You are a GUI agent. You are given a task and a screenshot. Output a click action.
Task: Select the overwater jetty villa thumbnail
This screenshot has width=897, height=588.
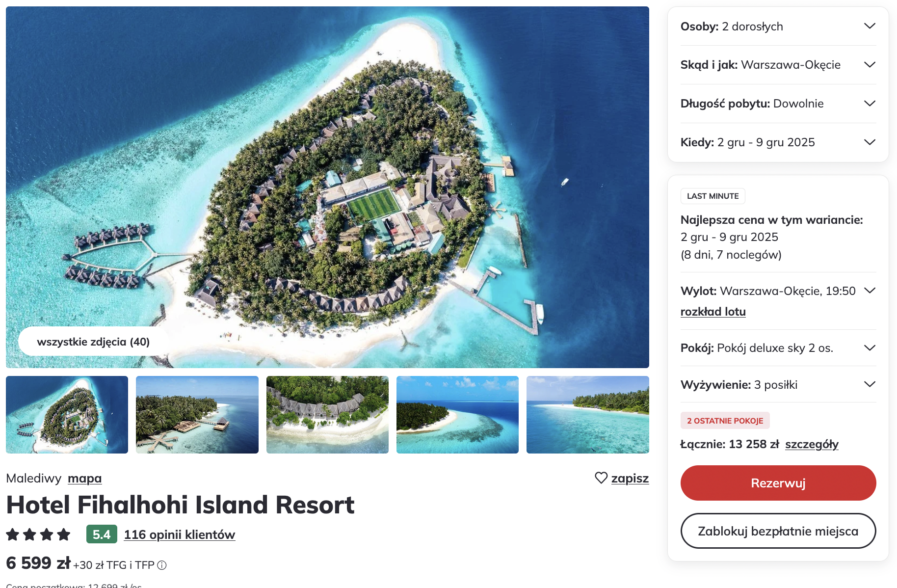(197, 415)
